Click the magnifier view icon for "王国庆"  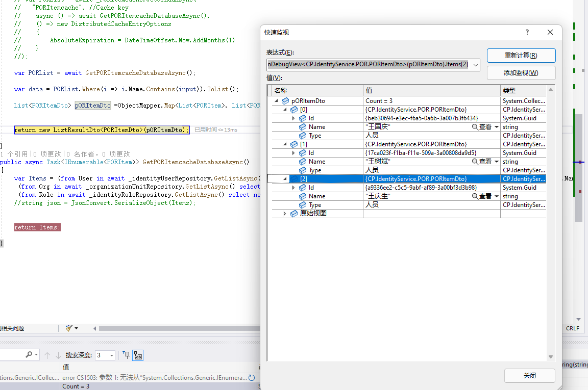[x=475, y=127]
